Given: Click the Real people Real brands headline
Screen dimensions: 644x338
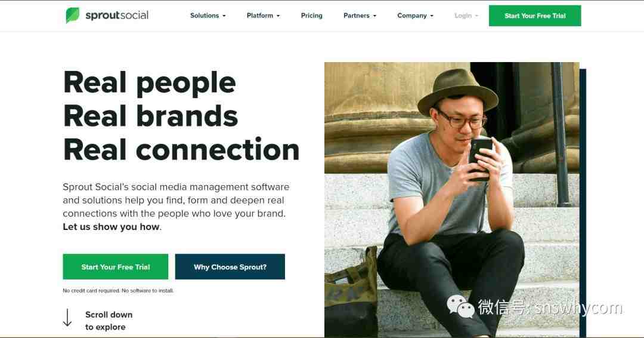Looking at the screenshot, I should 181,116.
